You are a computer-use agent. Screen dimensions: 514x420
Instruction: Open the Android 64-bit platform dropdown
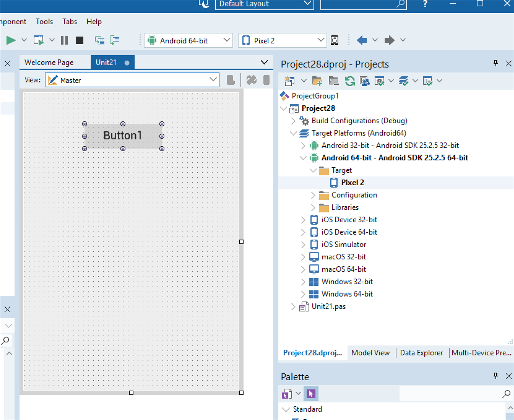[227, 40]
